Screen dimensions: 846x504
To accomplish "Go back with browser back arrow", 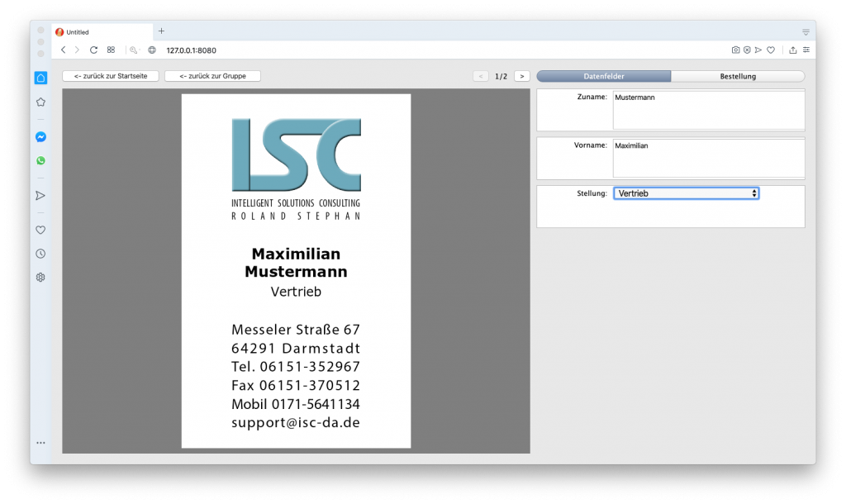I will 63,50.
